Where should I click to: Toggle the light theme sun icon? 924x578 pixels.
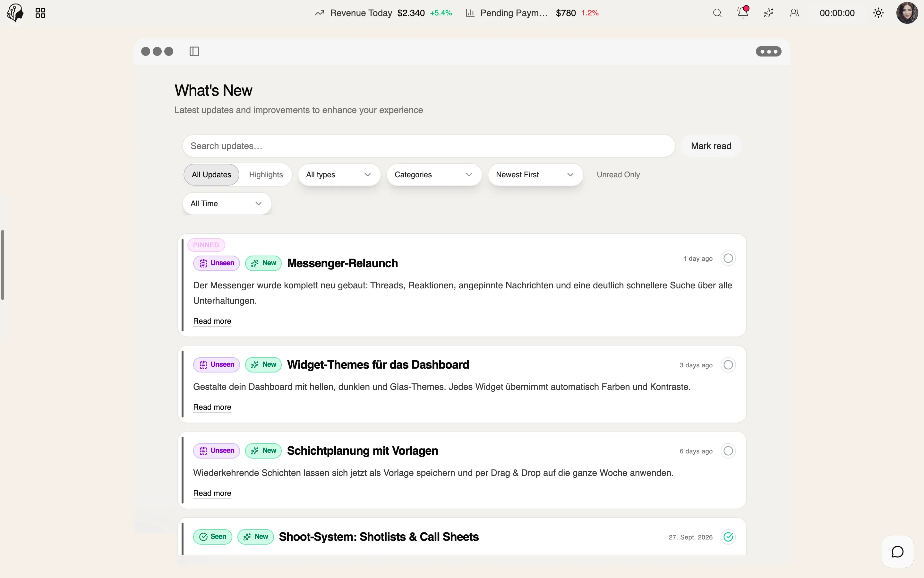878,13
